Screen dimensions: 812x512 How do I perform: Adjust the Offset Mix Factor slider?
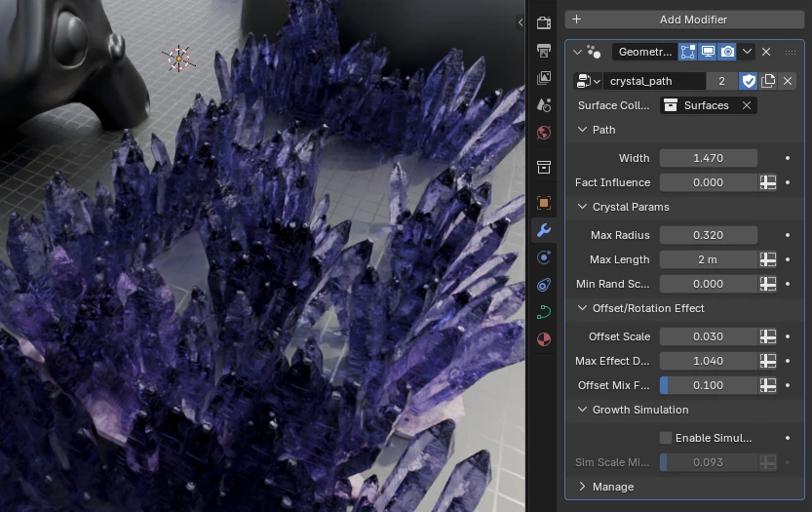coord(709,385)
